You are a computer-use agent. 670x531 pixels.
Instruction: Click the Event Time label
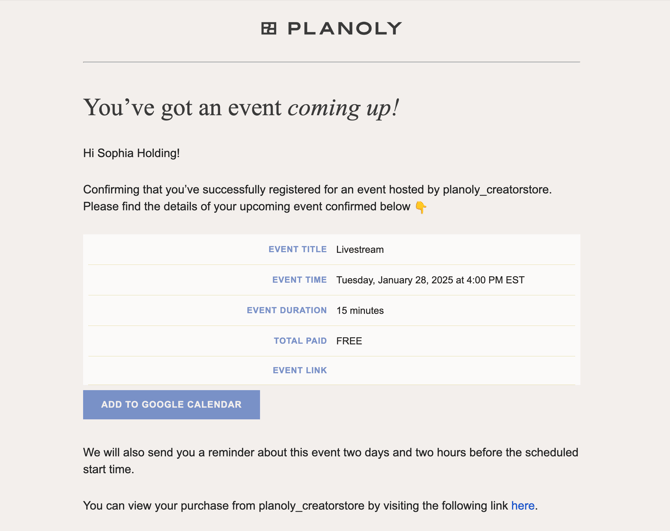[x=299, y=280]
